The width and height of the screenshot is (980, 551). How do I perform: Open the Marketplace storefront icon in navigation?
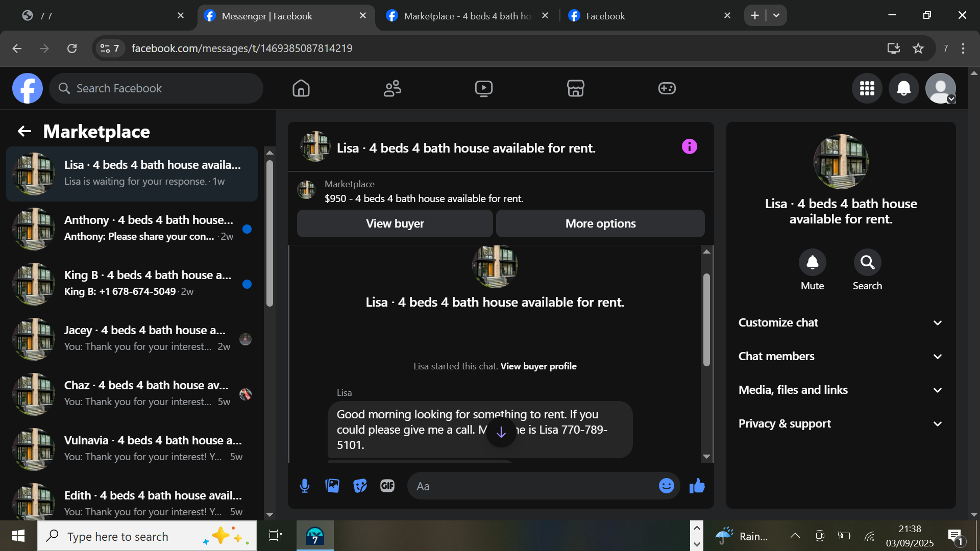click(575, 88)
